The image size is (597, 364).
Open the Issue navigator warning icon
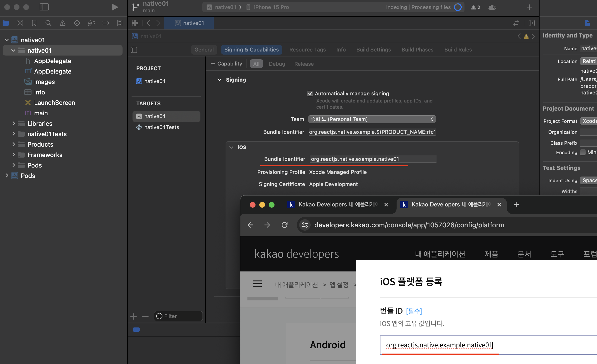(x=62, y=23)
